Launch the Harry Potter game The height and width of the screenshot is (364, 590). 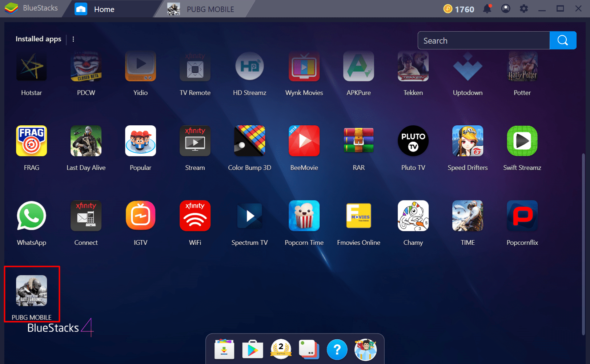[522, 66]
